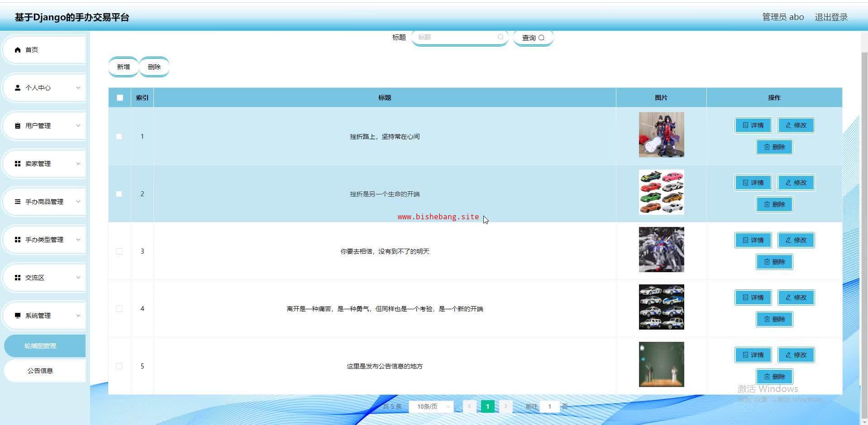Viewport: 868px width, 425px height.
Task: Click the 标题 column header
Action: click(385, 98)
